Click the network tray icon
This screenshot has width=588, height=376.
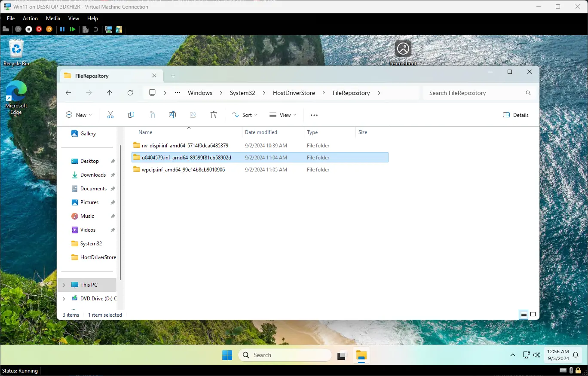(x=526, y=355)
